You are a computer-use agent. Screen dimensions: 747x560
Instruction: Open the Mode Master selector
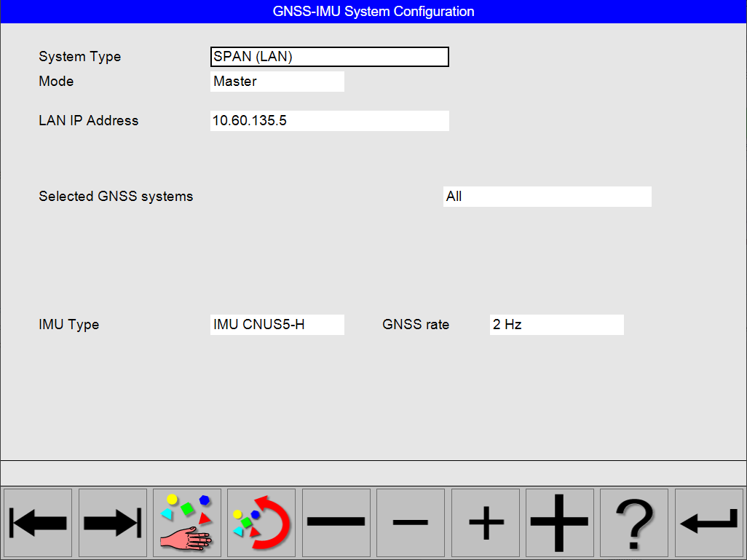click(277, 81)
